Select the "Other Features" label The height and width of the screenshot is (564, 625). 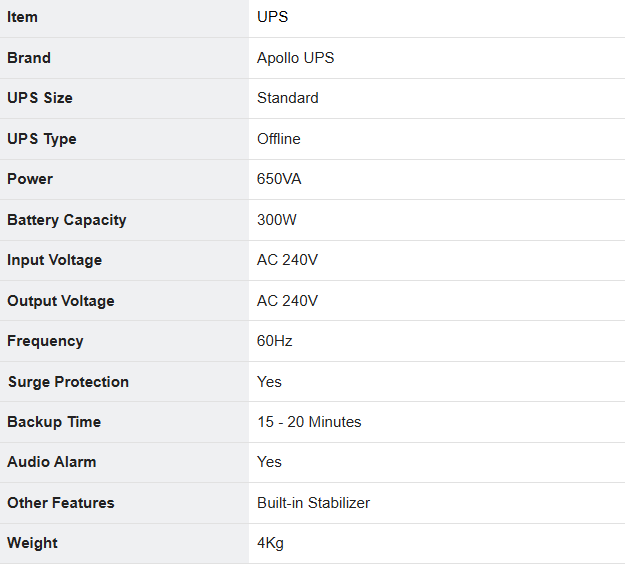61,503
